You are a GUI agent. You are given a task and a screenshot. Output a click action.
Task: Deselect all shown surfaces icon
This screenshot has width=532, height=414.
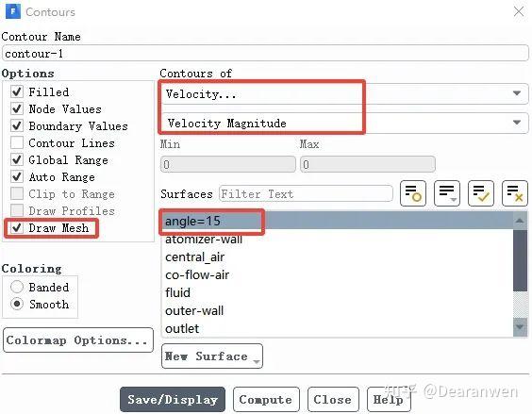(515, 193)
